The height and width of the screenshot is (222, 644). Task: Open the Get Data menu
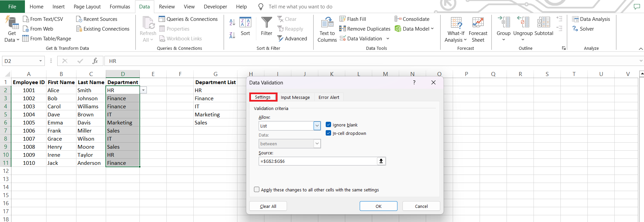[12, 30]
